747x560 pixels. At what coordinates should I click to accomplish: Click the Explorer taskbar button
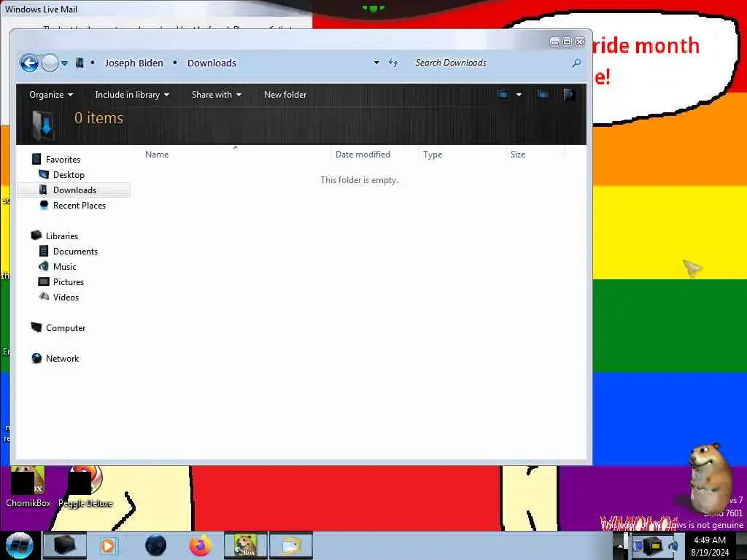tap(65, 545)
